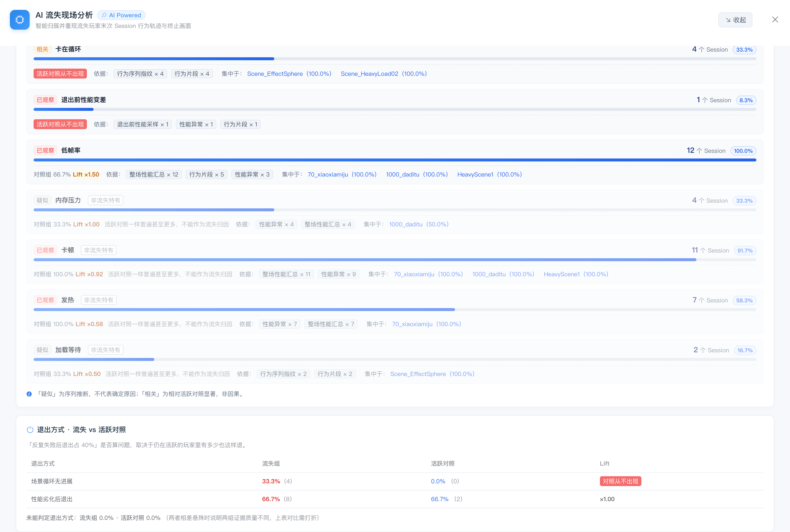Click 非流失特有 tag next to 内存压力

[105, 200]
